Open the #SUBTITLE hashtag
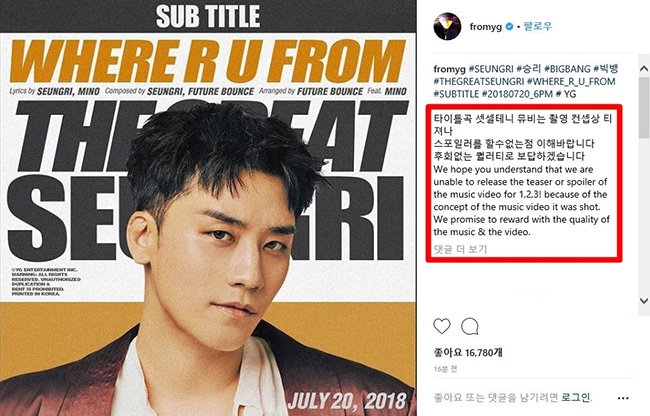This screenshot has height=416, width=650. pyautogui.click(x=456, y=94)
